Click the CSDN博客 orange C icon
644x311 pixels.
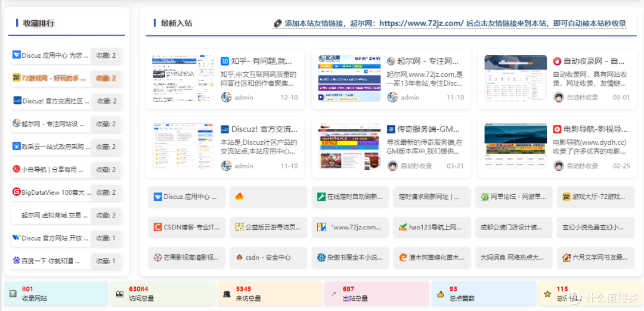(157, 227)
